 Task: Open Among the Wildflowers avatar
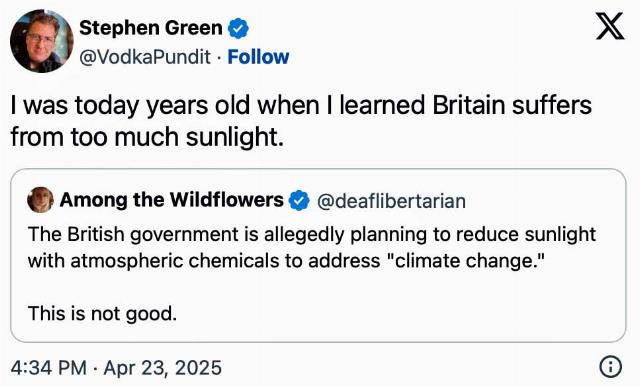[x=40, y=200]
